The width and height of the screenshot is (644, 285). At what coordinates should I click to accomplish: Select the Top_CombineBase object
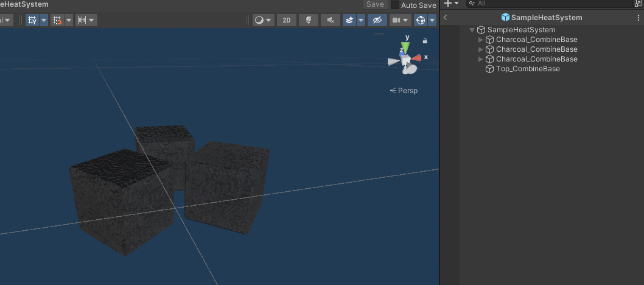[528, 69]
